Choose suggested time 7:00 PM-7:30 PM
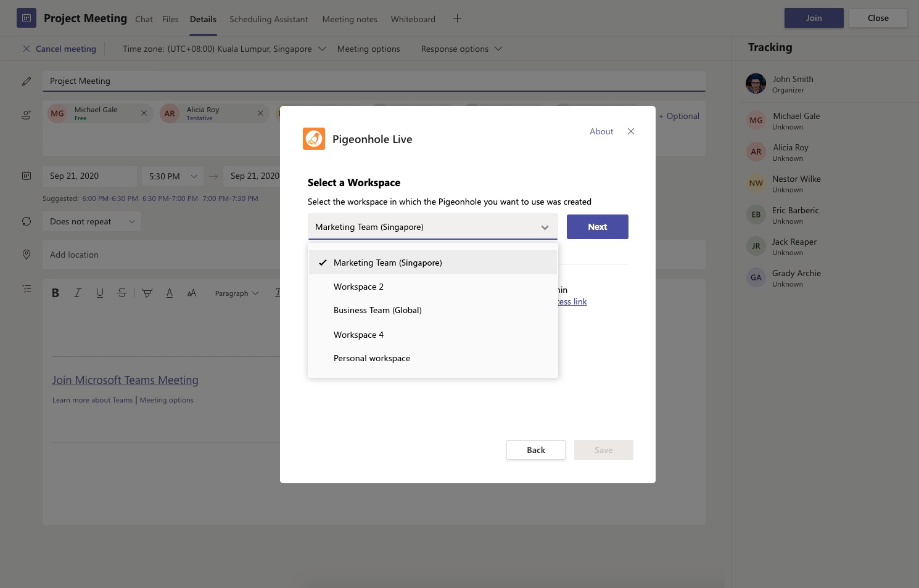Viewport: 919px width, 588px height. click(x=231, y=198)
